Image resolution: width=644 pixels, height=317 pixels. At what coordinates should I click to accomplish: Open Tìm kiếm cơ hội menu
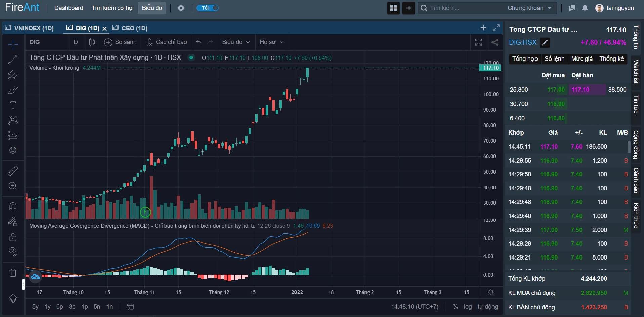coord(113,8)
